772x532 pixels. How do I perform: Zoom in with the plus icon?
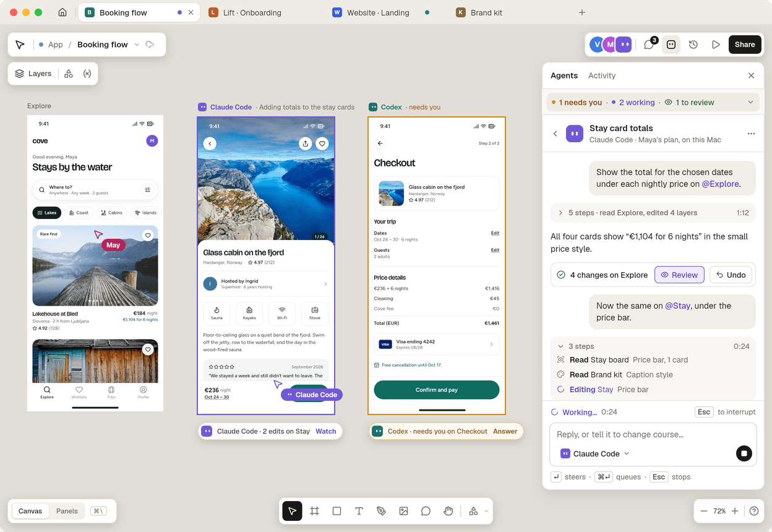[735, 511]
